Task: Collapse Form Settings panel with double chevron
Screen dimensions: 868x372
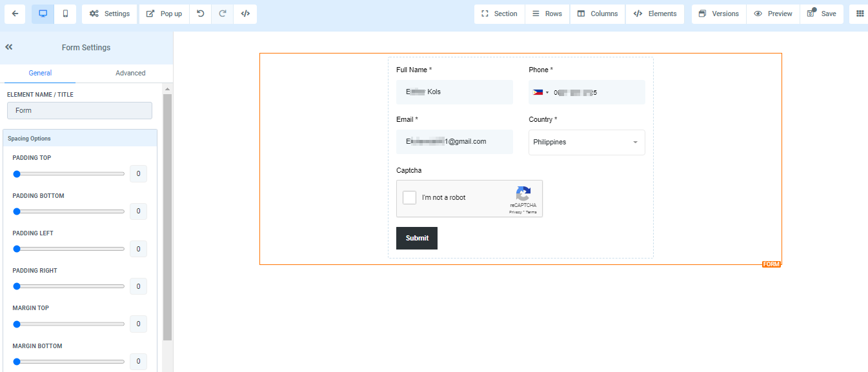Action: click(x=9, y=47)
